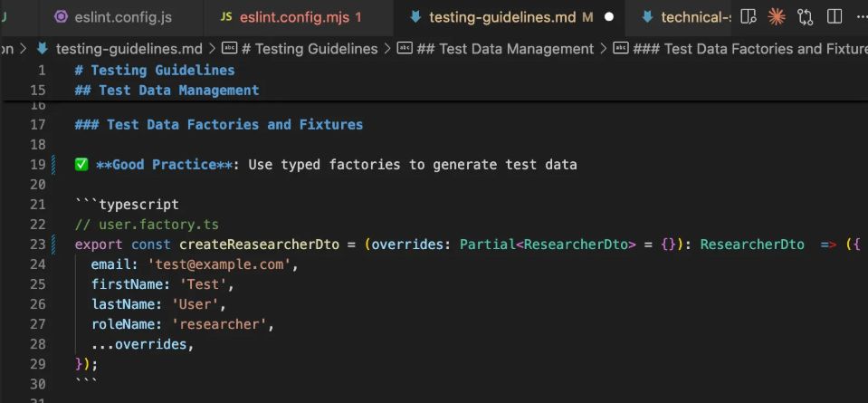The image size is (868, 403).
Task: Open markdown preview to the side
Action: (749, 16)
